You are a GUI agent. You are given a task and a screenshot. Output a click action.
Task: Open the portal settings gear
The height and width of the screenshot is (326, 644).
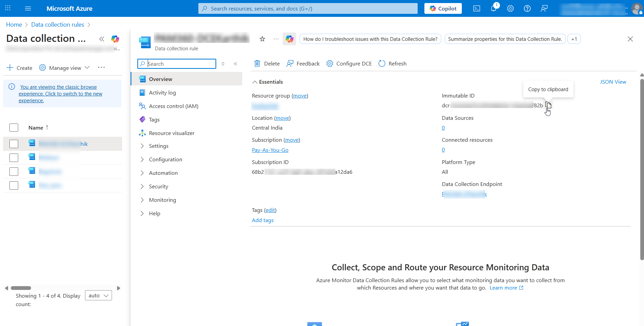(510, 8)
